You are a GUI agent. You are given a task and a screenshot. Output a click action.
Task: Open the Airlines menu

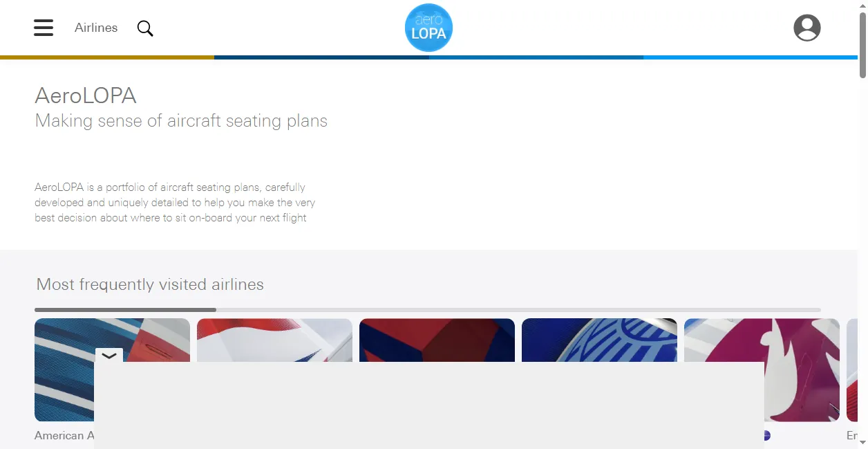pos(96,28)
